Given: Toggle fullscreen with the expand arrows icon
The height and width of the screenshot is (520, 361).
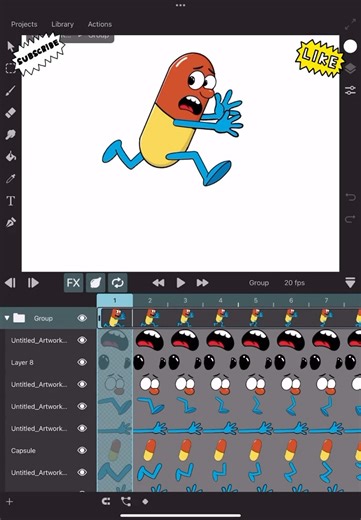Looking at the screenshot, I should point(350,24).
